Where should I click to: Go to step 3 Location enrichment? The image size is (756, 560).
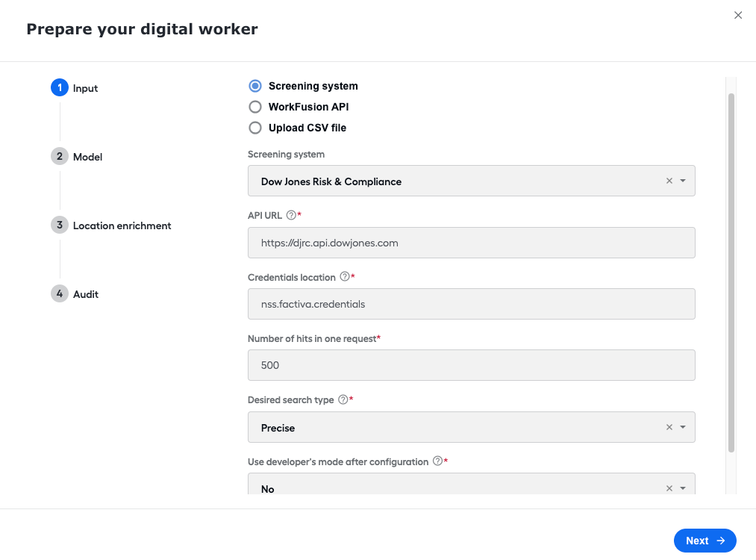pyautogui.click(x=111, y=225)
